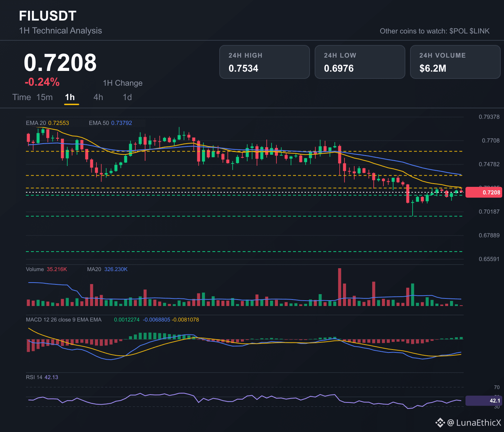Image resolution: width=504 pixels, height=432 pixels.
Task: Select the EMA 50 value 0.73792
Action: coord(122,123)
